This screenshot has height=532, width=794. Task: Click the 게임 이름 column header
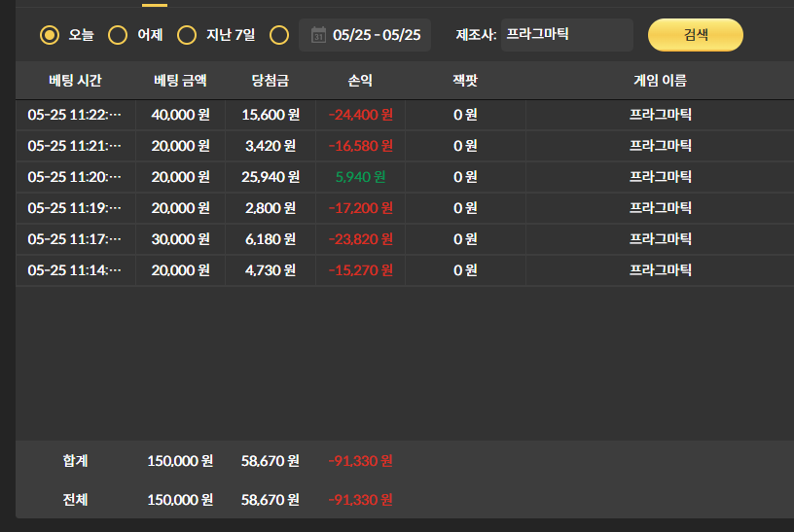[x=660, y=81]
